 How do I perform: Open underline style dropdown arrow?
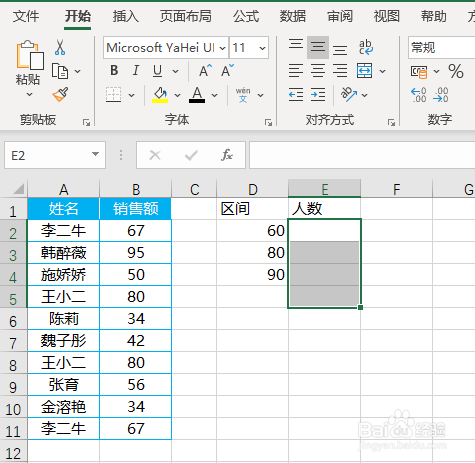175,71
